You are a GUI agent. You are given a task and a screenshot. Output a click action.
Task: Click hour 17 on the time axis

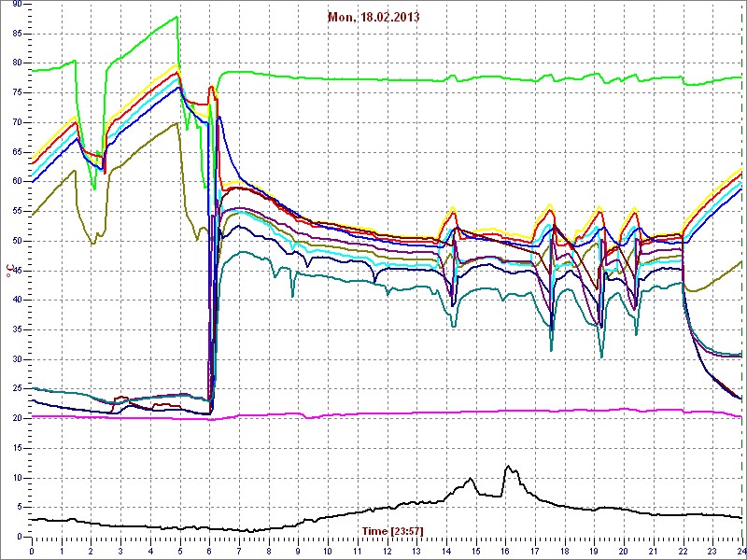[535, 551]
